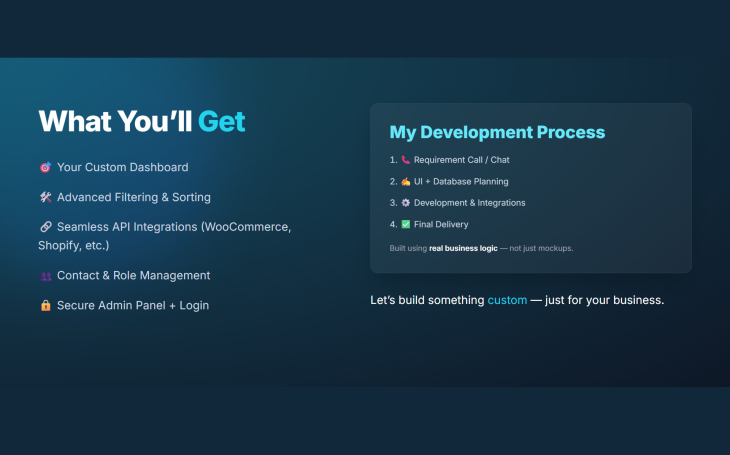
Task: Click the "My Development Process" card heading
Action: (497, 132)
